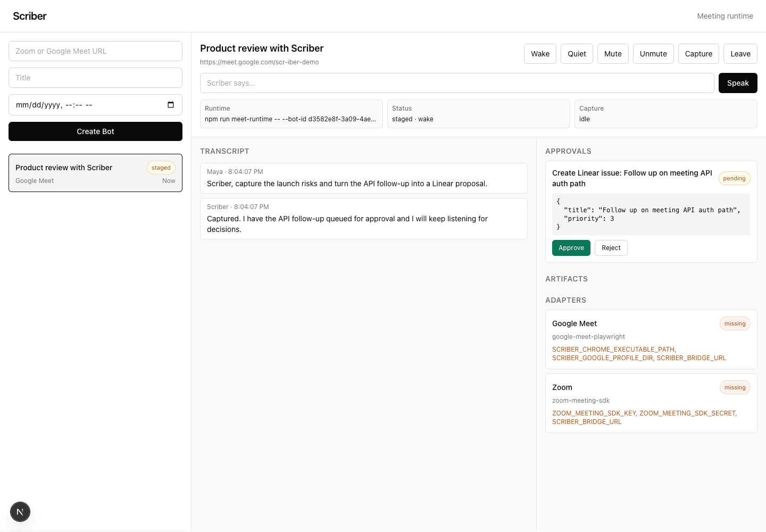Click the Zoom adapter name
This screenshot has height=532, width=766.
(562, 387)
